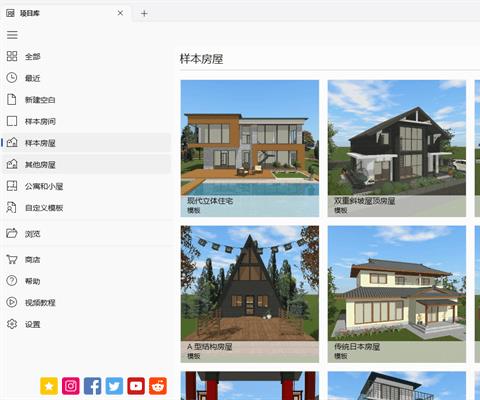Open the 商店 shopping cart icon
This screenshot has width=480, height=400.
tap(12, 259)
